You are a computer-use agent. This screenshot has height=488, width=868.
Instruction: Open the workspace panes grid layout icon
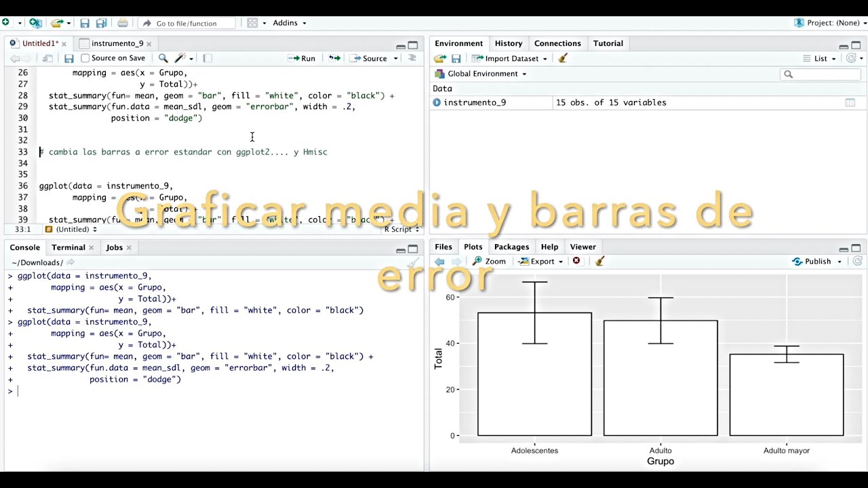252,23
